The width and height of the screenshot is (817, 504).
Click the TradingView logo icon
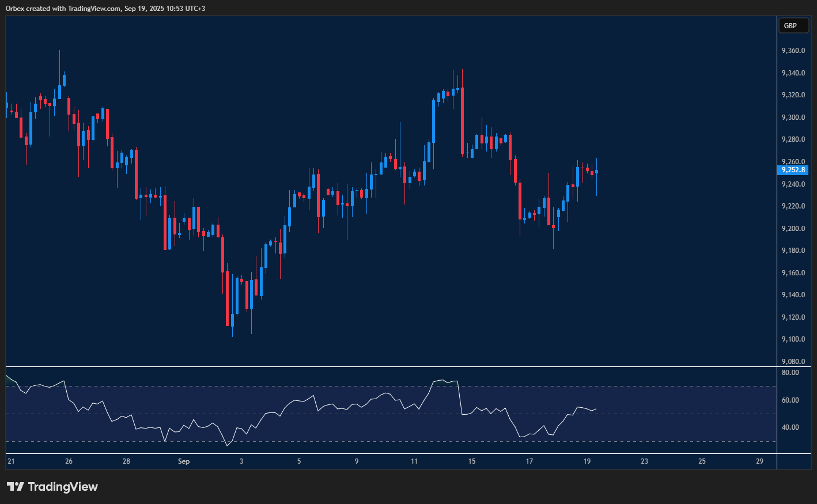tap(16, 487)
